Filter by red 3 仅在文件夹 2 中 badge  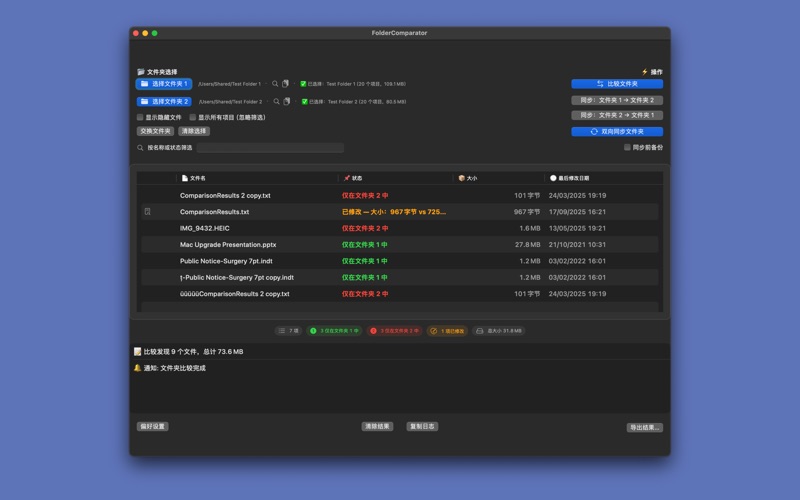(394, 331)
